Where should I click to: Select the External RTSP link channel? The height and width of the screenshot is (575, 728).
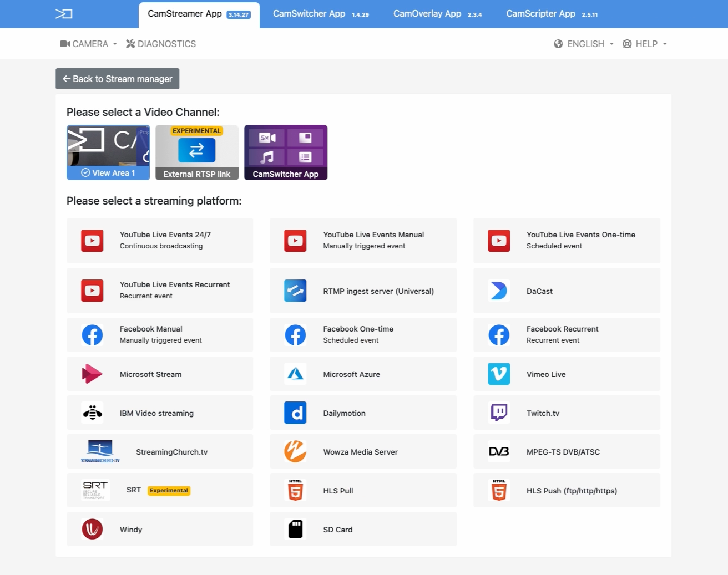pyautogui.click(x=197, y=152)
